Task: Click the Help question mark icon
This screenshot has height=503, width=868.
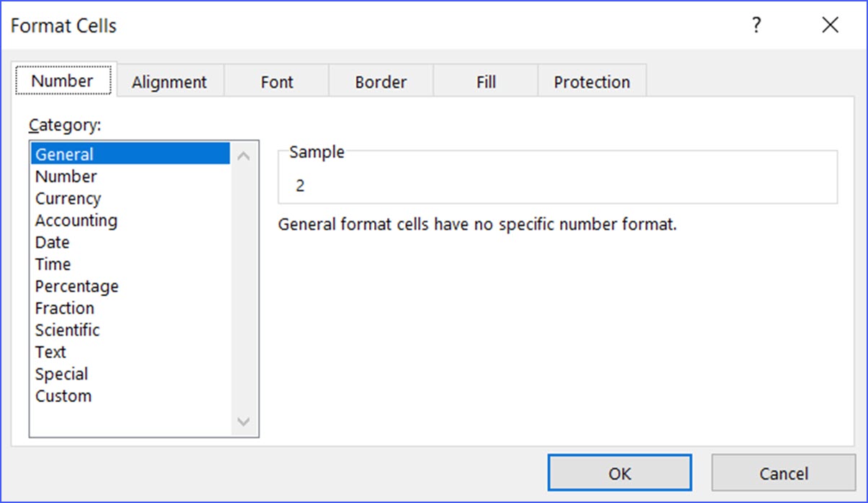Action: pyautogui.click(x=756, y=26)
